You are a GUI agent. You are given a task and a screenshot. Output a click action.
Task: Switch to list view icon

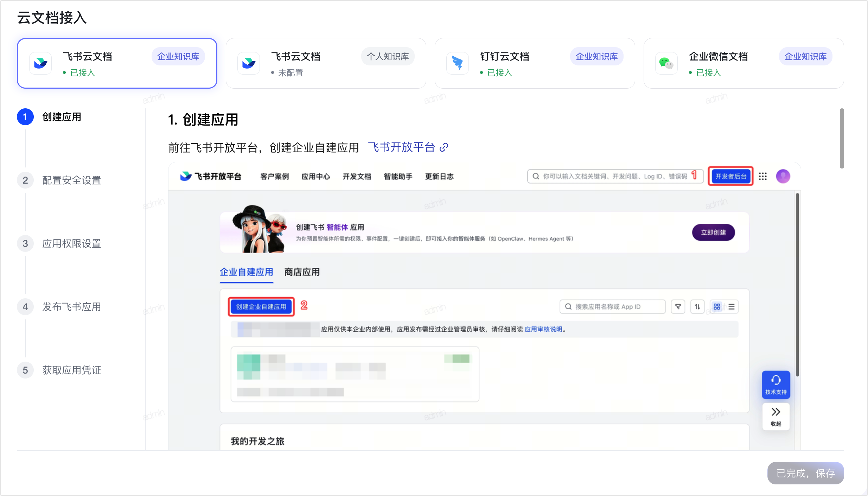click(x=732, y=307)
